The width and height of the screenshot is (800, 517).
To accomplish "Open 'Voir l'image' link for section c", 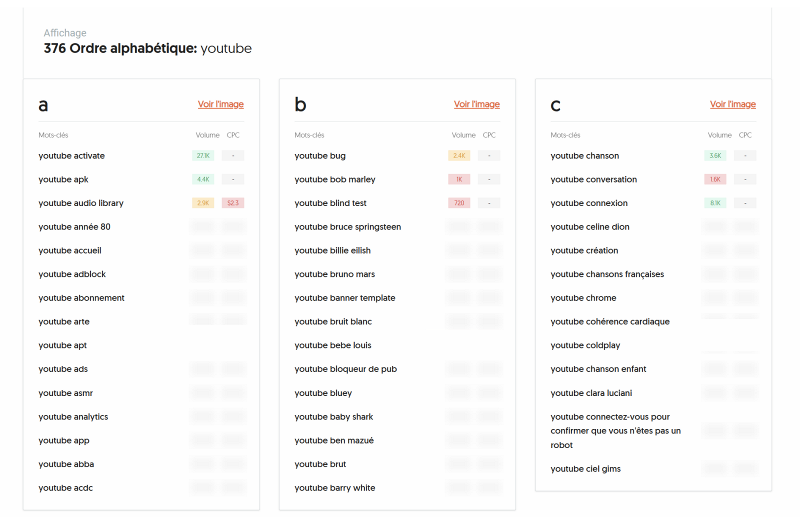I will [733, 104].
